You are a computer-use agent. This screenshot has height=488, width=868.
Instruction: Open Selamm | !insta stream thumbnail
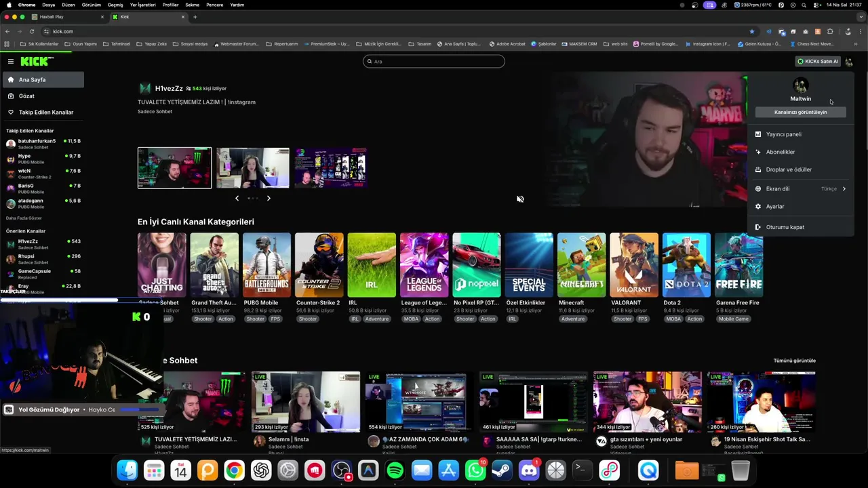(306, 402)
